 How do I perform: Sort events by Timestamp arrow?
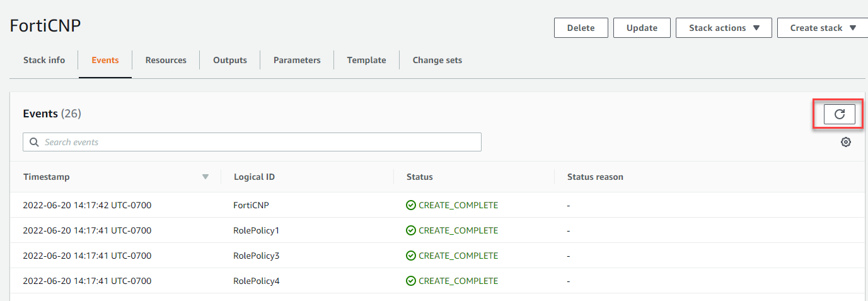click(x=205, y=177)
